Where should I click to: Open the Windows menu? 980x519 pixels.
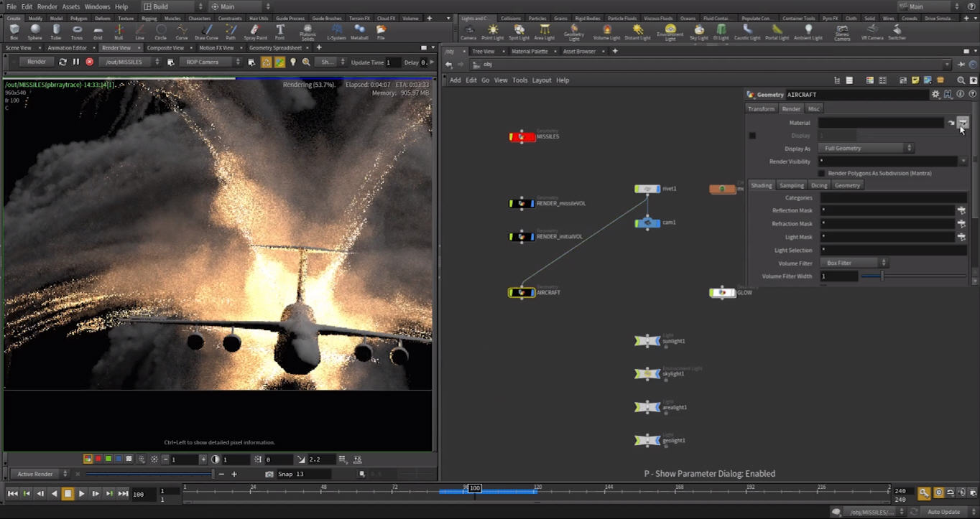[97, 6]
